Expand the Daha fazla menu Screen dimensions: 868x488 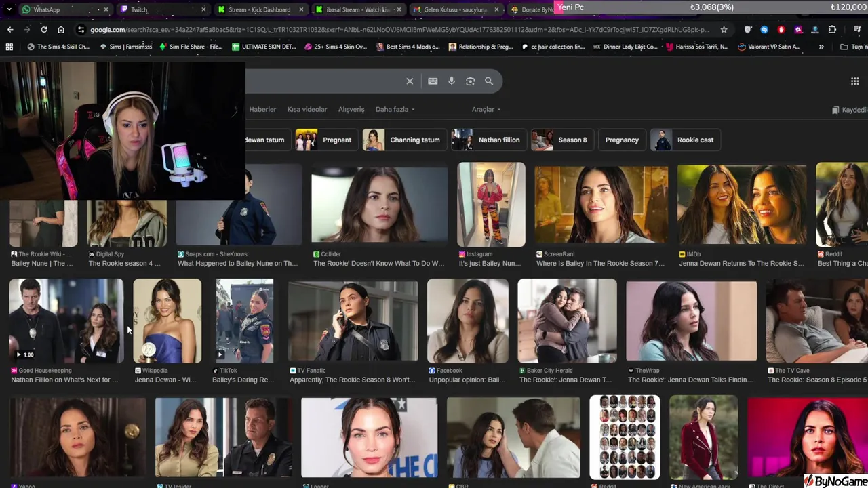click(395, 109)
